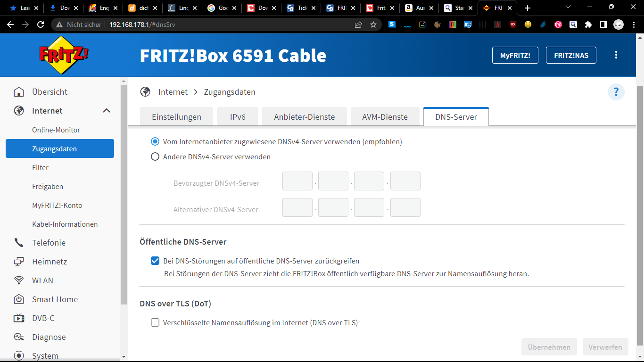
Task: Click the browser address bar URL
Action: [142, 25]
